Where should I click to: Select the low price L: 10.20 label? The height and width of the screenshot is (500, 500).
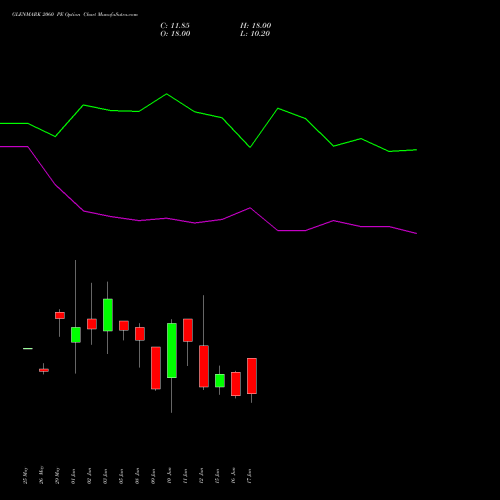pyautogui.click(x=255, y=34)
